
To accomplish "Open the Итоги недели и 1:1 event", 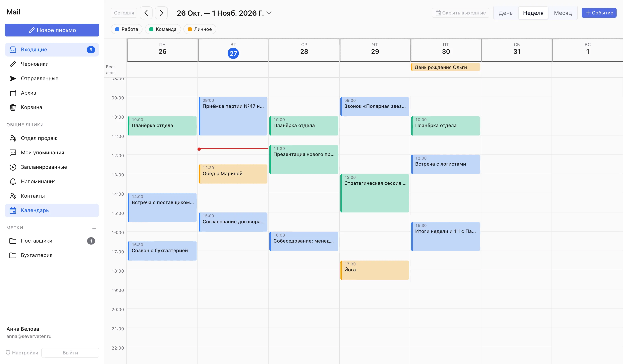I will (x=446, y=237).
